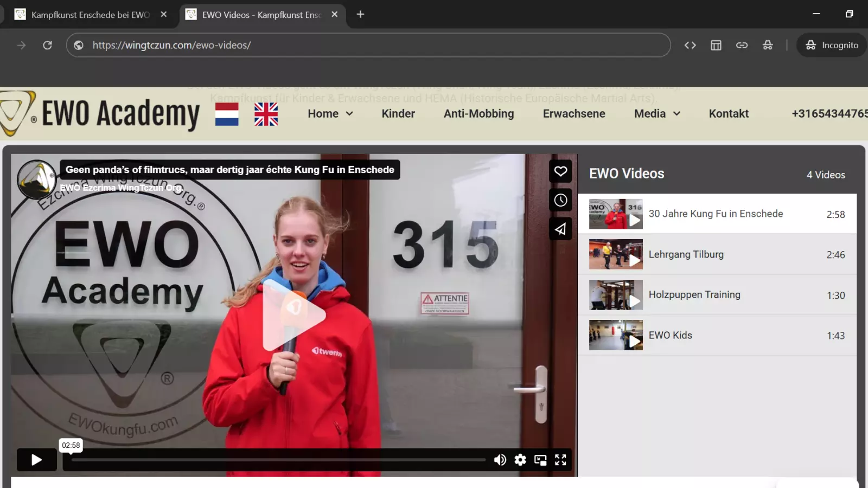Open the watch later clock icon
Image resolution: width=868 pixels, height=488 pixels.
click(x=560, y=200)
